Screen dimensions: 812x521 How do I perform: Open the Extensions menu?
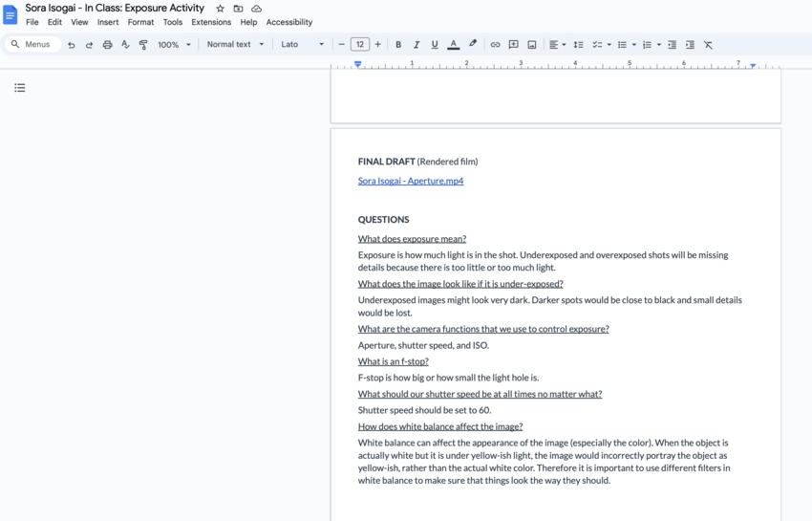[211, 22]
